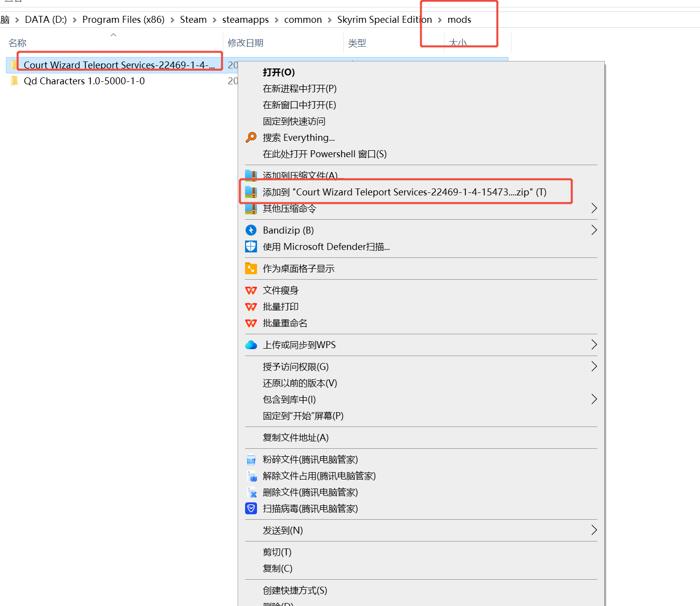
Task: Click the desktop grid display icon
Action: (251, 268)
